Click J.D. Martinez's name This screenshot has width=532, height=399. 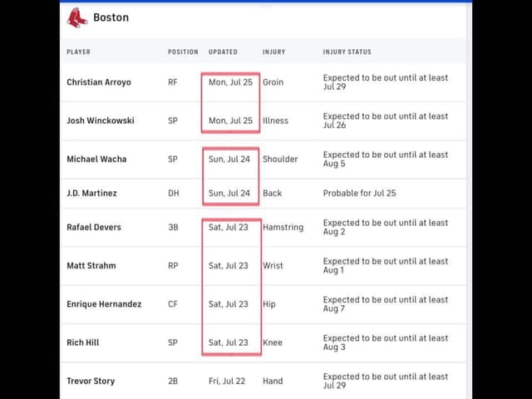92,193
